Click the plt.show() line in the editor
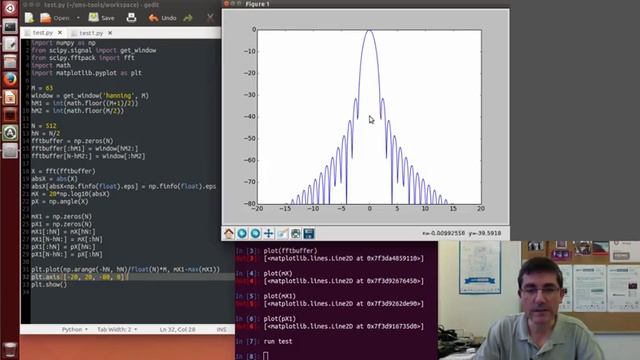Image resolution: width=640 pixels, height=360 pixels. point(49,284)
